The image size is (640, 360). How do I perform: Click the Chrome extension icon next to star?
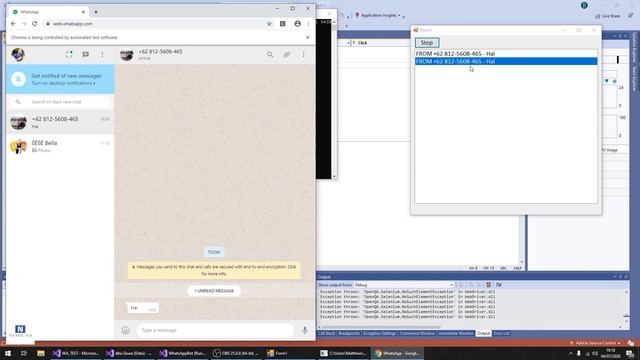(x=282, y=24)
